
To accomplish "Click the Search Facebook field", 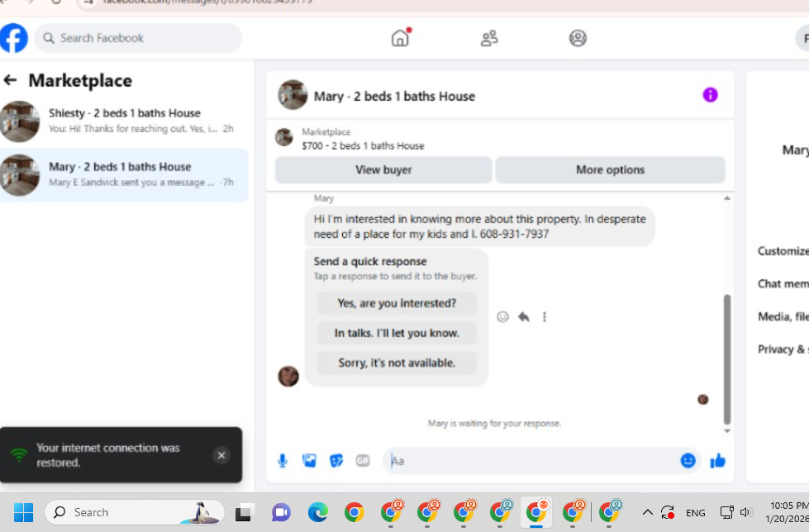I will click(x=138, y=38).
